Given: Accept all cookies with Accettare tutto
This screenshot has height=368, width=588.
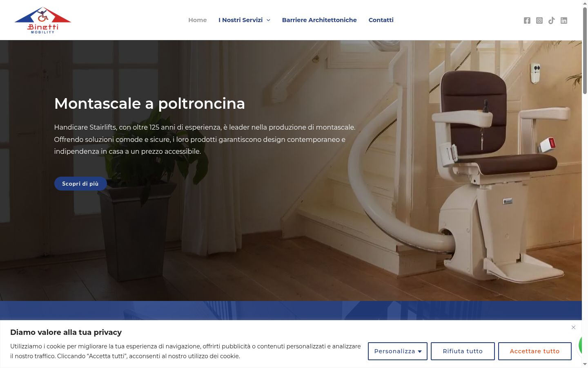Looking at the screenshot, I should [535, 351].
